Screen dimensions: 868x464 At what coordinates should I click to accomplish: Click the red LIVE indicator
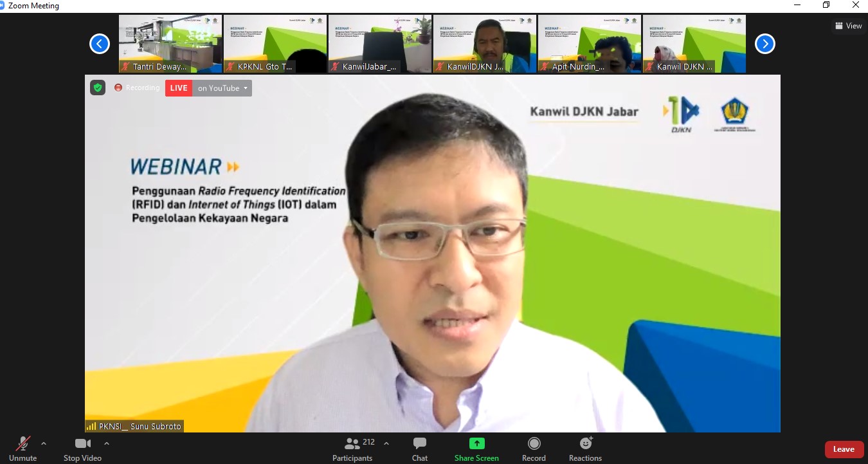pos(179,88)
